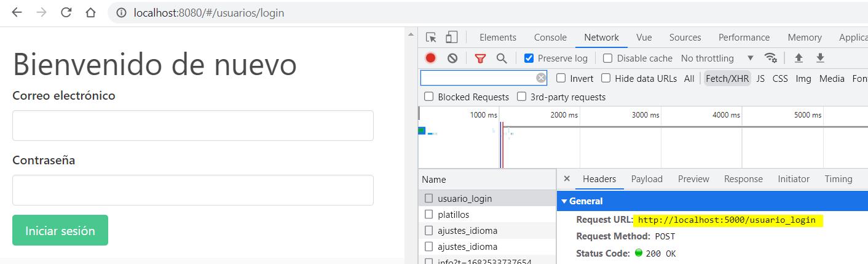This screenshot has width=868, height=264.
Task: Click the export HAR download icon
Action: pos(819,58)
